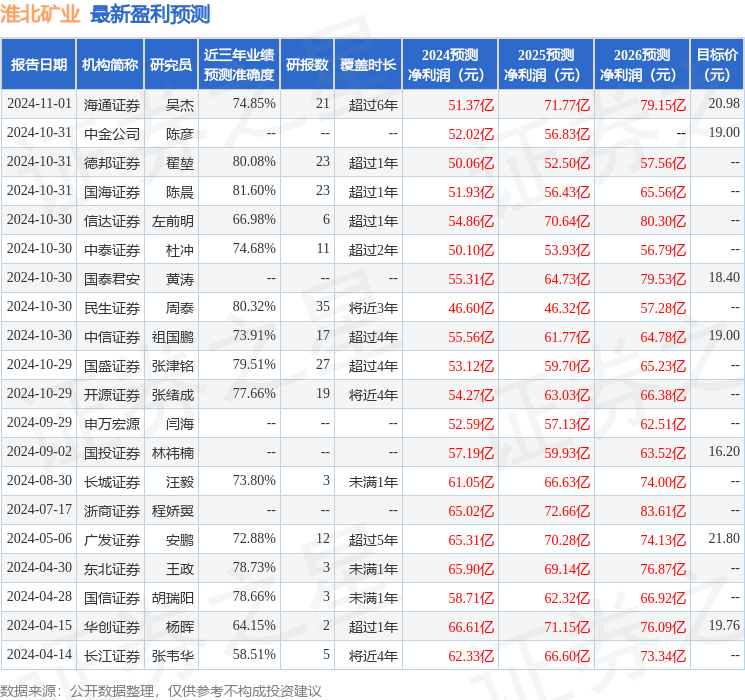The height and width of the screenshot is (700, 745).
Task: Select the 报告日期 column header
Action: 38,64
